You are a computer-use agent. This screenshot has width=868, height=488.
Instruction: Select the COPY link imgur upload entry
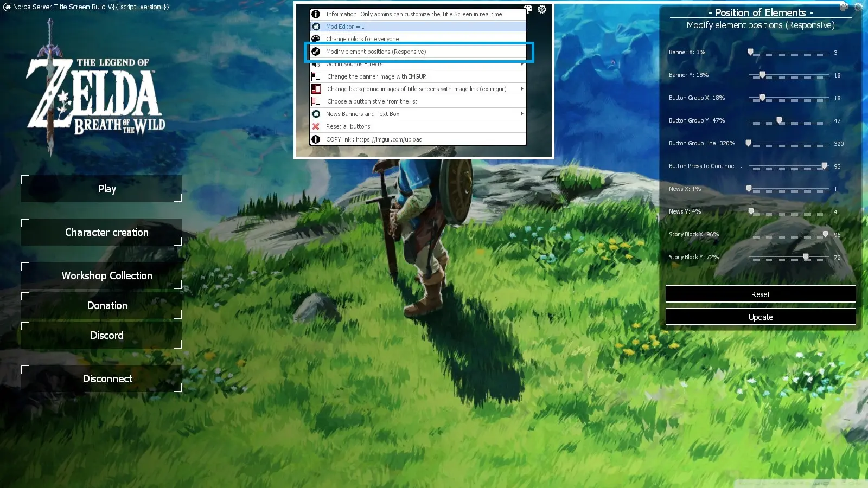click(374, 139)
